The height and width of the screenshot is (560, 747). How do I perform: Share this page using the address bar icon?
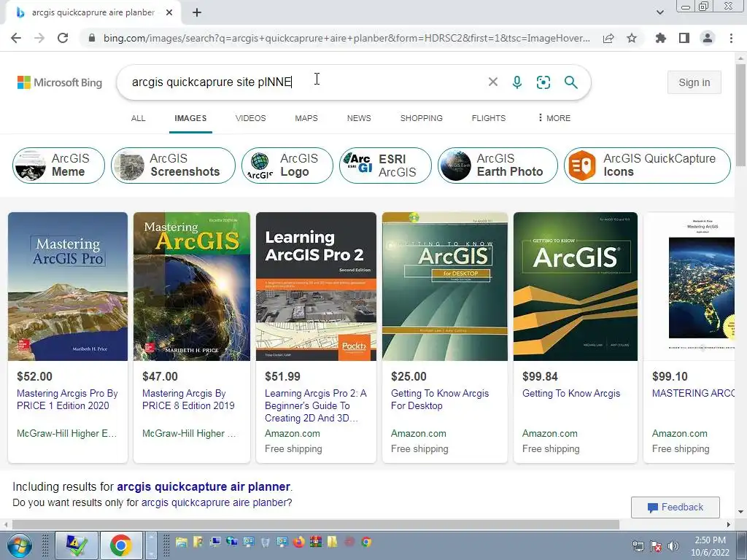coord(608,38)
